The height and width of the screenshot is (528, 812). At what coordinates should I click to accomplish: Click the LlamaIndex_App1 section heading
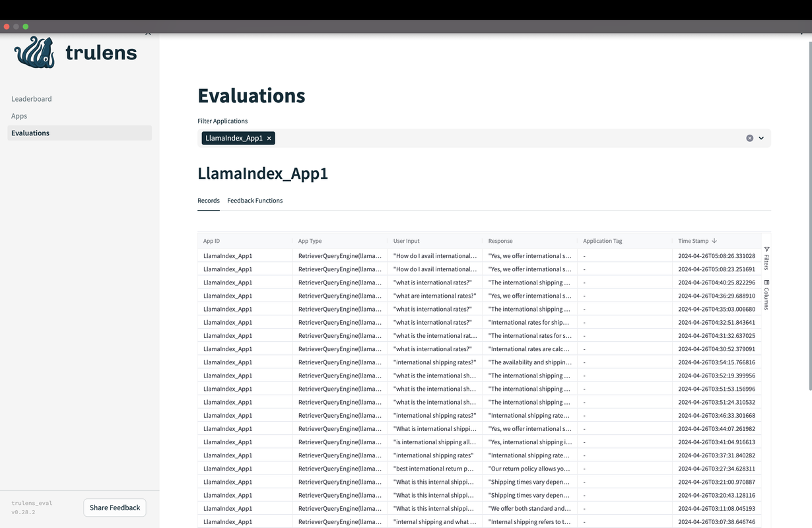[x=263, y=174]
